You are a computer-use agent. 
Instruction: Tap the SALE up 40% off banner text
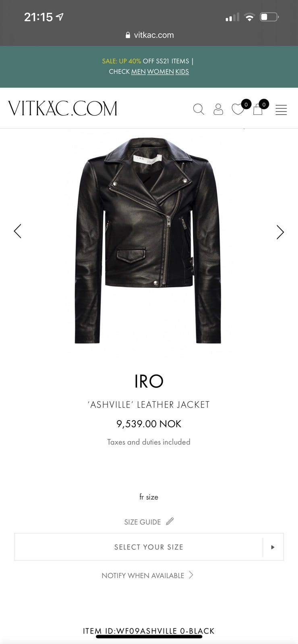[145, 61]
